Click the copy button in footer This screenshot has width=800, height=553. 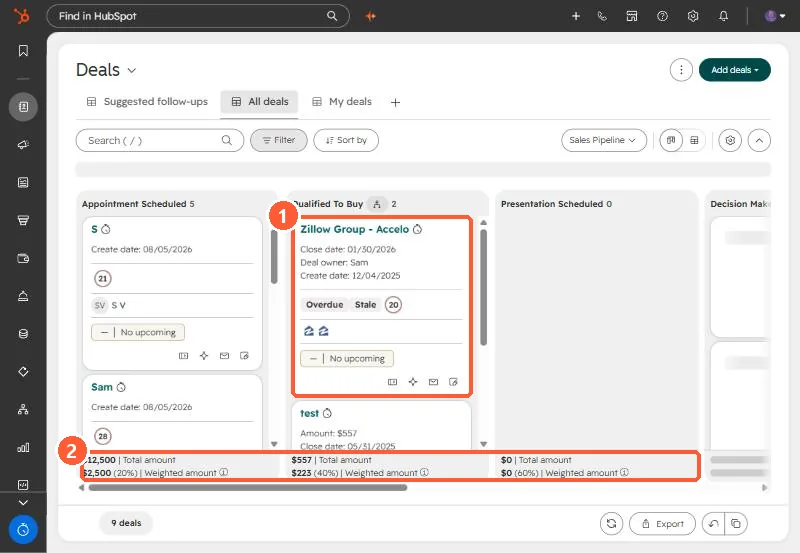[736, 523]
